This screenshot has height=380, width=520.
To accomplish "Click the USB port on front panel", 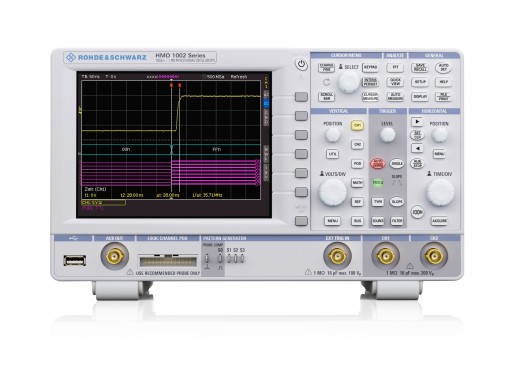I will click(x=75, y=260).
